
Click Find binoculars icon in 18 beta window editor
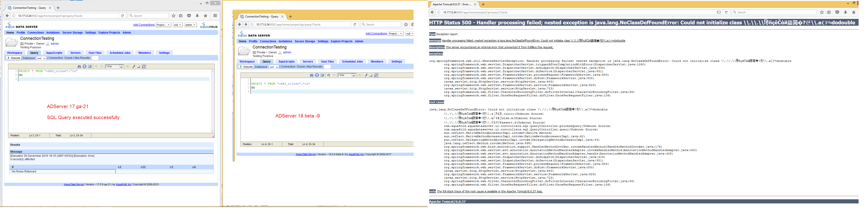[x=312, y=75]
